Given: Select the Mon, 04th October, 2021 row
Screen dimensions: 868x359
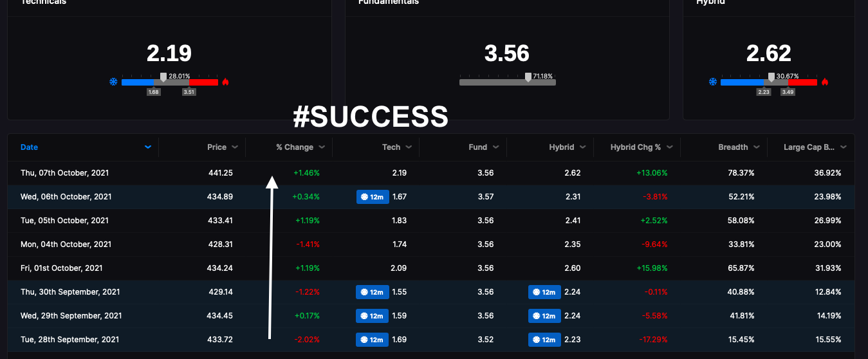Looking at the screenshot, I should tap(431, 244).
